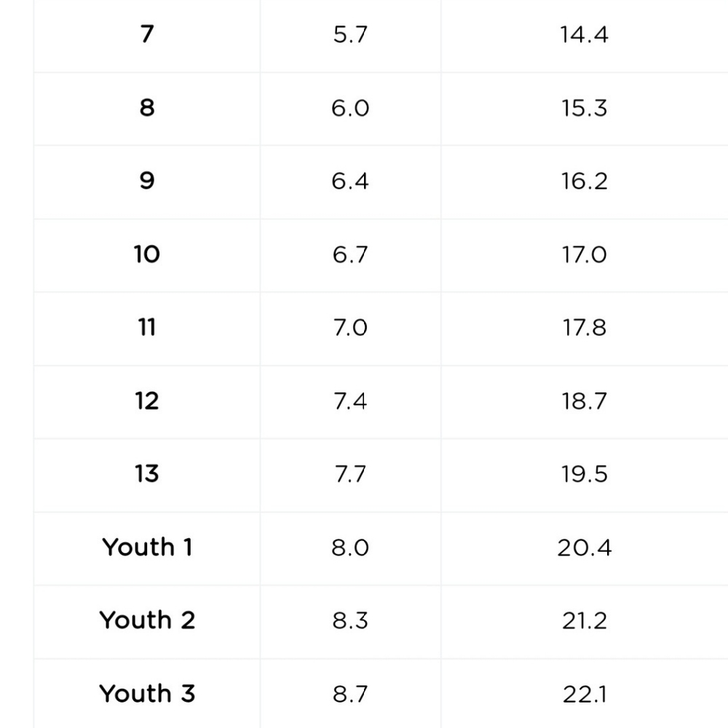This screenshot has width=728, height=728.
Task: Select the size 8 row label
Action: [x=147, y=108]
